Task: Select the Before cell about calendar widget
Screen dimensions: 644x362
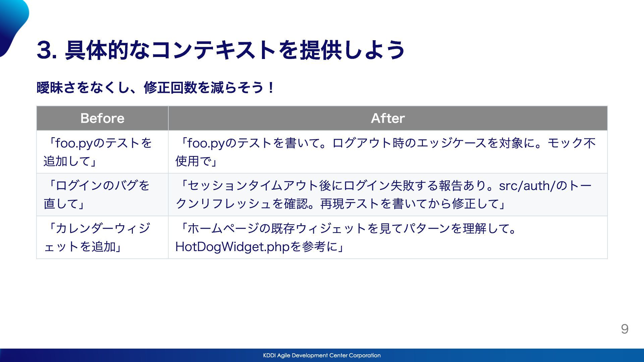Action: pos(102,237)
